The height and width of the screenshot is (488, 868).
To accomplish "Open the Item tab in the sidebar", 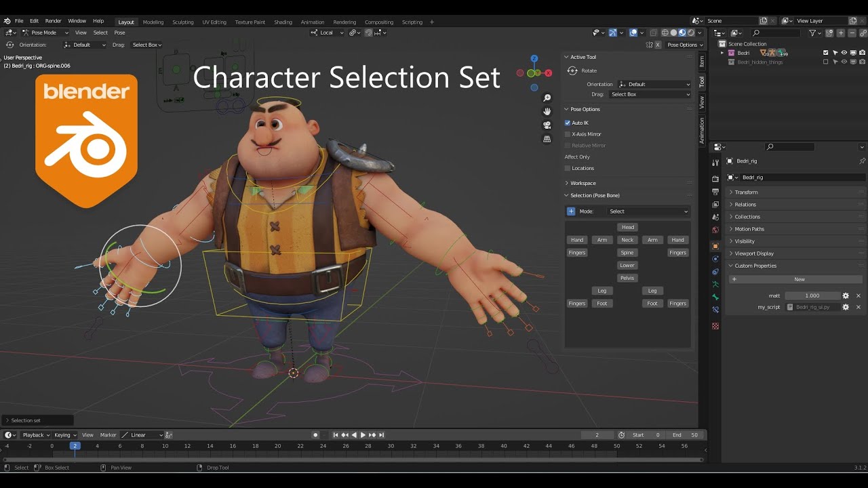I will [x=702, y=62].
